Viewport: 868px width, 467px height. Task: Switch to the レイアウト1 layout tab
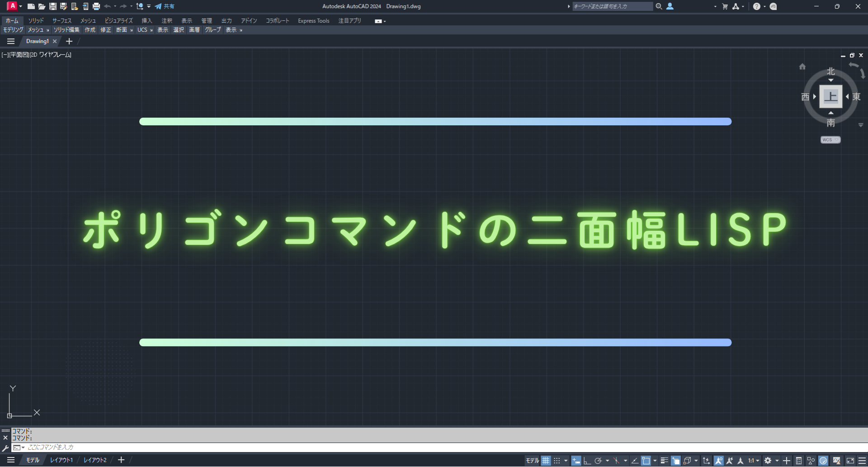61,460
